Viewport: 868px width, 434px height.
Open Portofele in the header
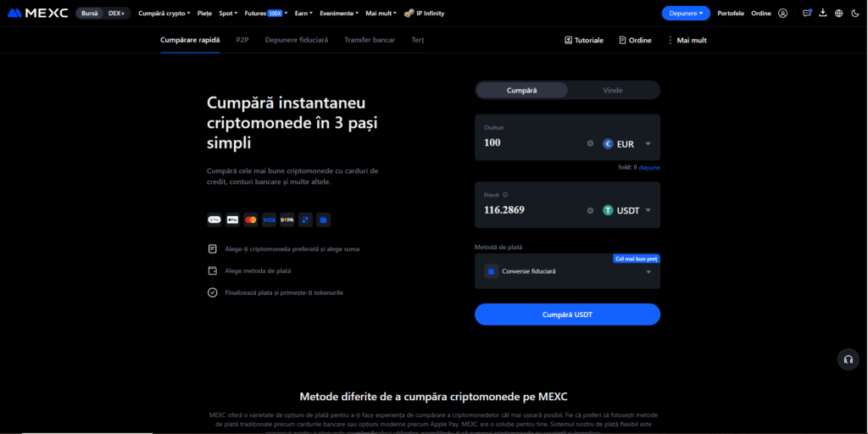click(731, 14)
